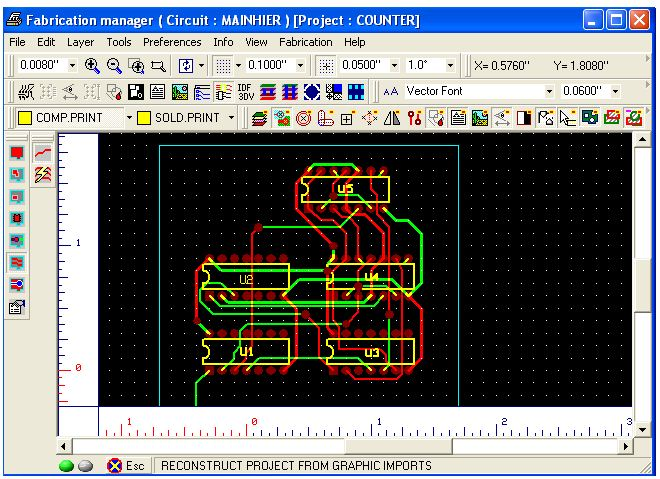The image size is (660, 479).
Task: Open the COMP.PRINT layer dropdown
Action: [x=129, y=118]
